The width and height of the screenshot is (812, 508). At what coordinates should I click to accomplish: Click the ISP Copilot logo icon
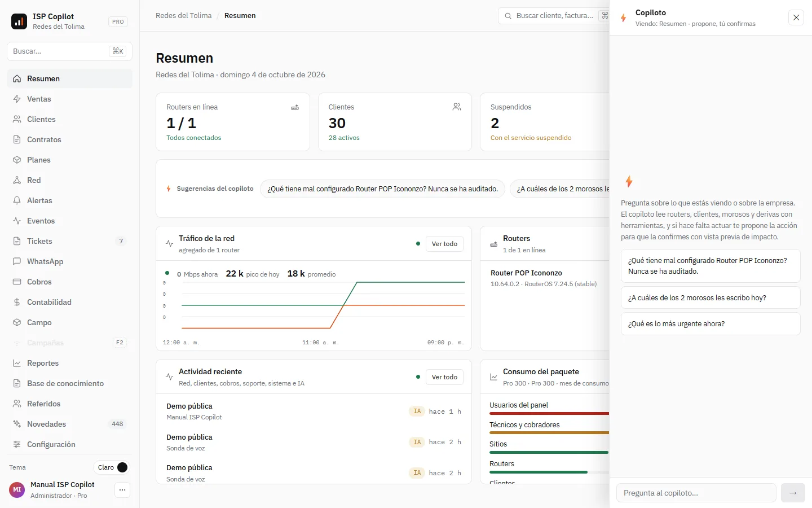point(19,21)
